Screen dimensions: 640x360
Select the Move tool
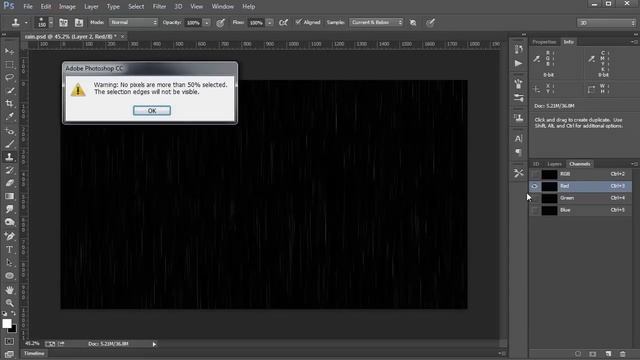[9, 51]
